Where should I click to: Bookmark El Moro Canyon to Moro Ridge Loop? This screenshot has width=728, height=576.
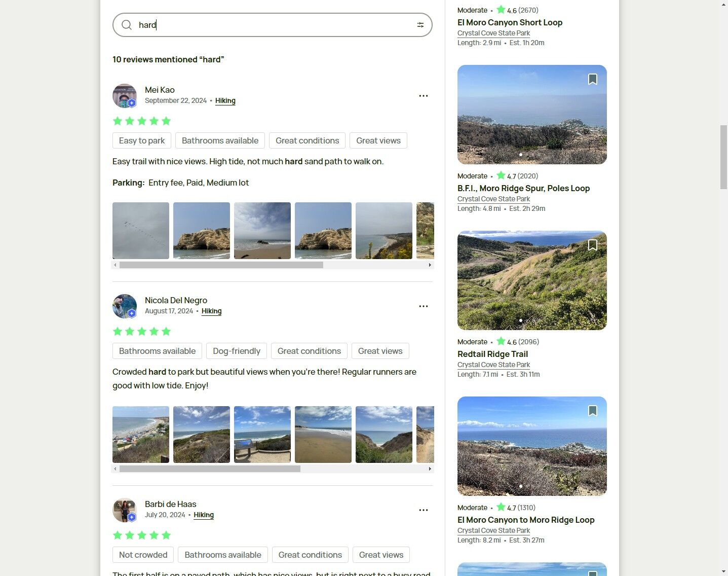[x=593, y=411]
